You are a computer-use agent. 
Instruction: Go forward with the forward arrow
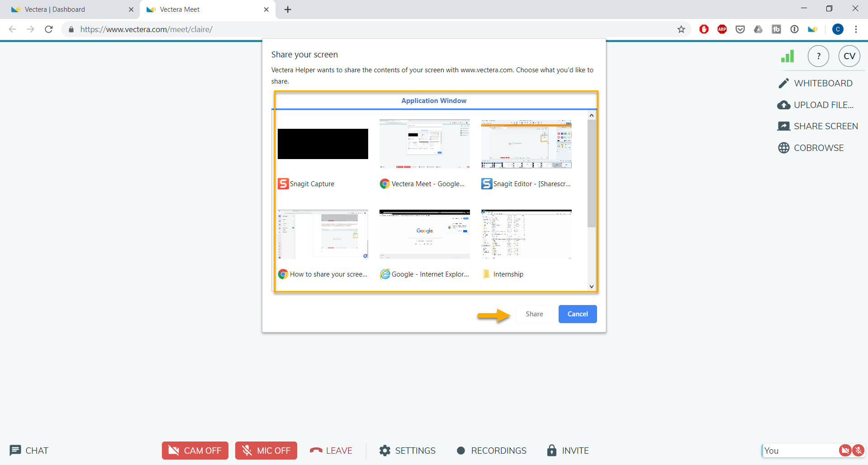point(31,29)
